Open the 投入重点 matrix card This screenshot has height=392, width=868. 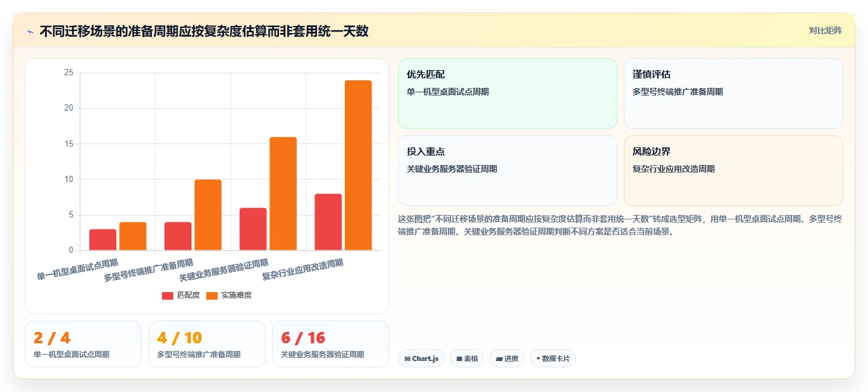(507, 171)
